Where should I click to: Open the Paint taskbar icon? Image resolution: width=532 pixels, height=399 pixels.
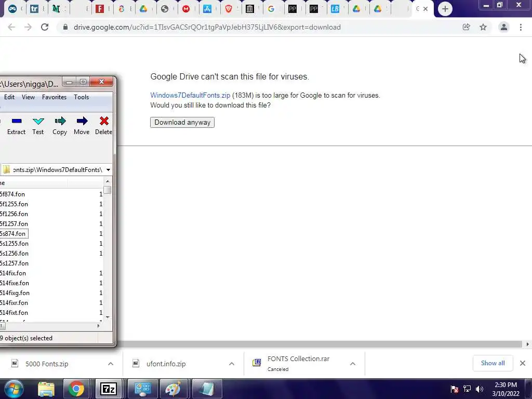coord(173,389)
